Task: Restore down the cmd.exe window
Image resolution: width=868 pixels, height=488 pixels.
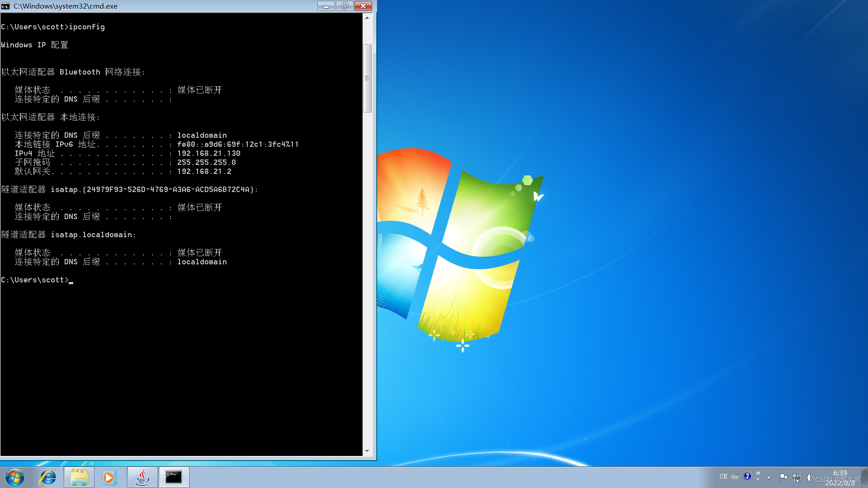Action: 344,6
